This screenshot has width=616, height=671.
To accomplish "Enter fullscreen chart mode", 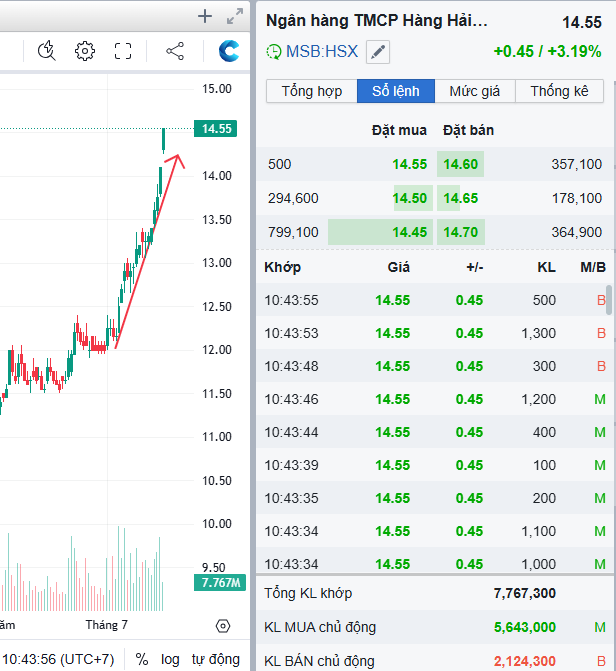I will (x=123, y=51).
